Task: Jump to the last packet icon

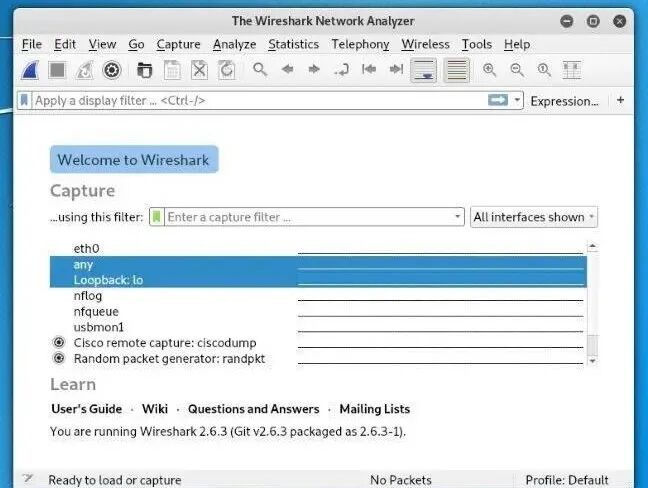Action: coord(396,69)
